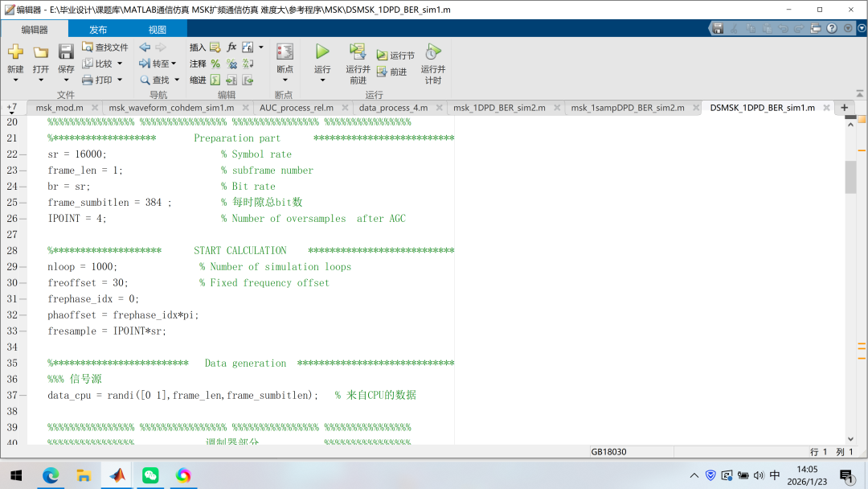Switch to the Publish (发布) ribbon tab
The width and height of the screenshot is (868, 489).
tap(98, 29)
